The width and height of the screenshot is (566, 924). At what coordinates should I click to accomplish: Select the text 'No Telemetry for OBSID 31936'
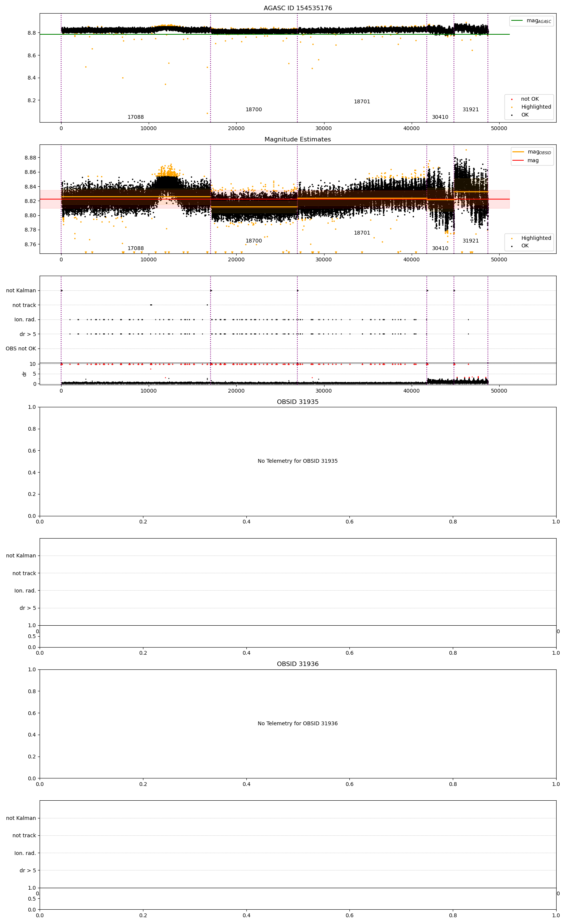click(x=298, y=723)
